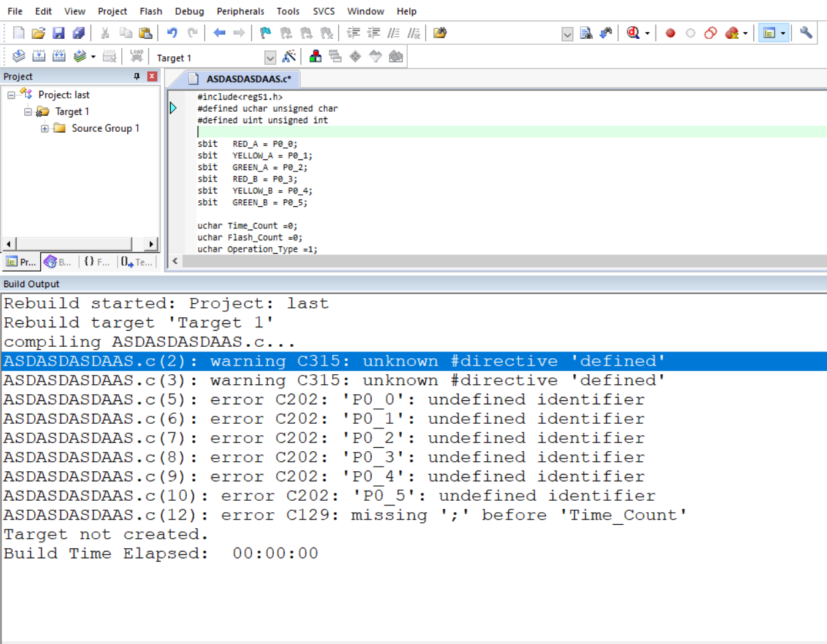827x644 pixels.
Task: Open the Configuration wrench icon
Action: 806,33
